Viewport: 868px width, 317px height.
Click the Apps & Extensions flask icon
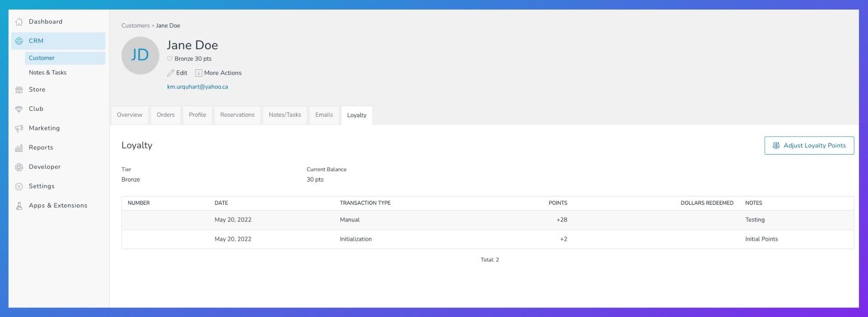pyautogui.click(x=19, y=206)
